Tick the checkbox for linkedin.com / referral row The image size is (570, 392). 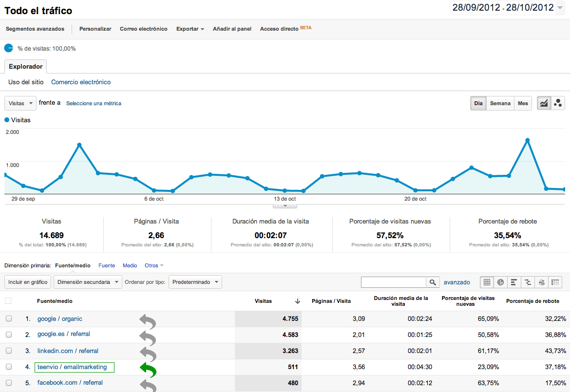coord(9,351)
